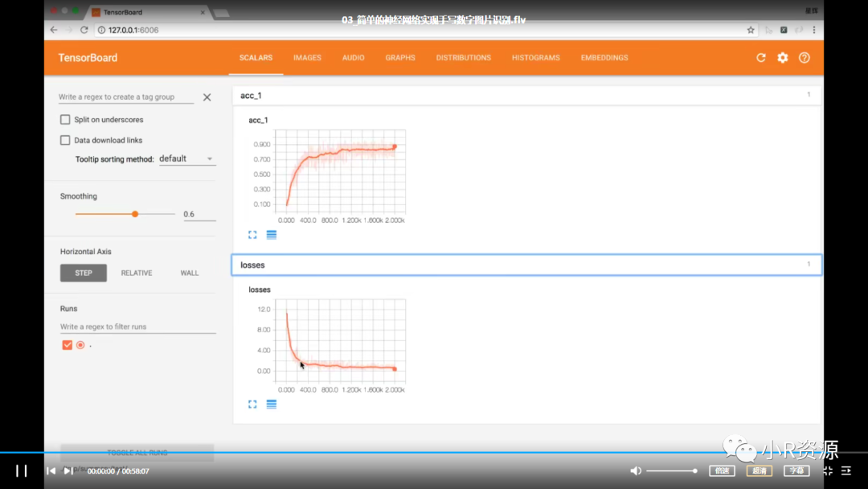Switch to GRAPHS tab
868x489 pixels.
400,58
